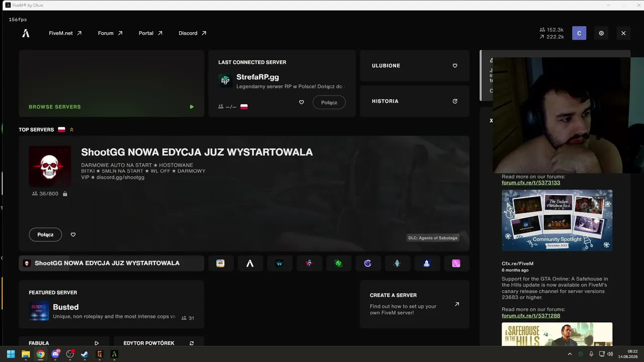Open the Safehouse in the Hills image

pos(557,334)
